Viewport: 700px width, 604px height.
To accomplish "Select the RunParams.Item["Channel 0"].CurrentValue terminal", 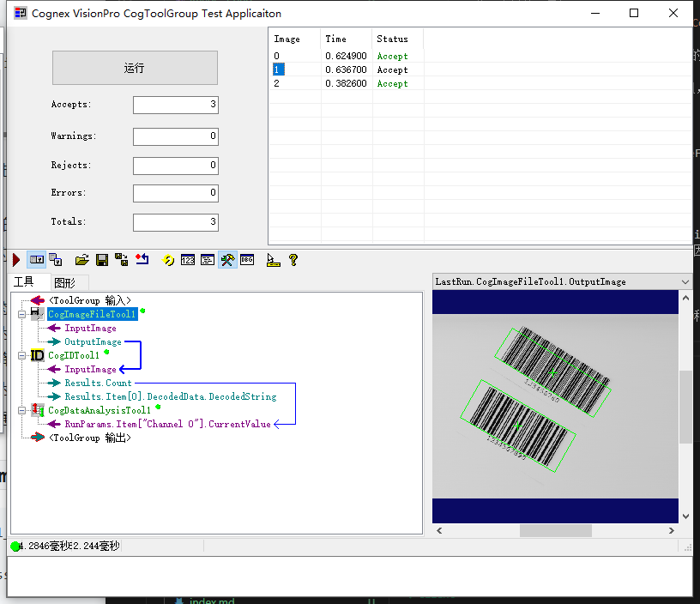I will click(x=168, y=424).
